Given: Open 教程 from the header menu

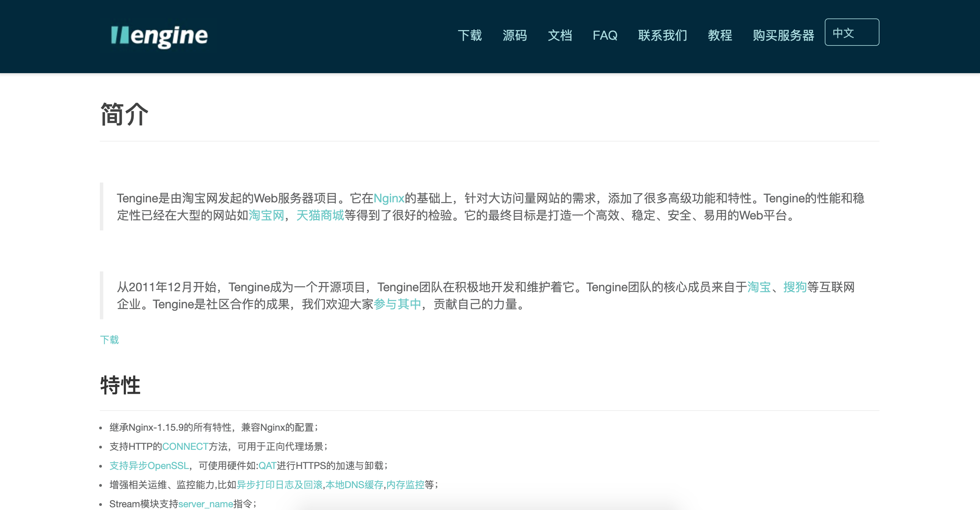Looking at the screenshot, I should point(720,35).
